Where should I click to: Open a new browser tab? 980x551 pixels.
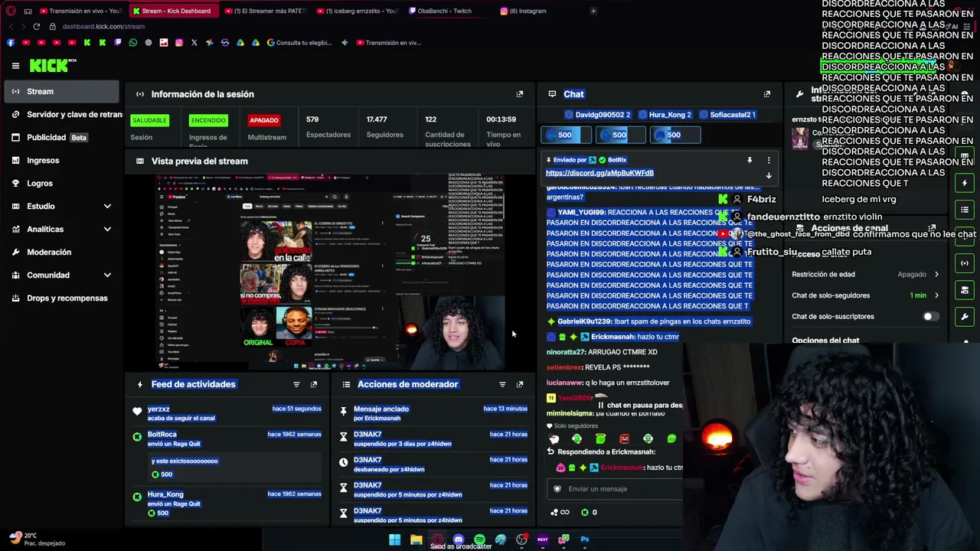click(x=593, y=11)
